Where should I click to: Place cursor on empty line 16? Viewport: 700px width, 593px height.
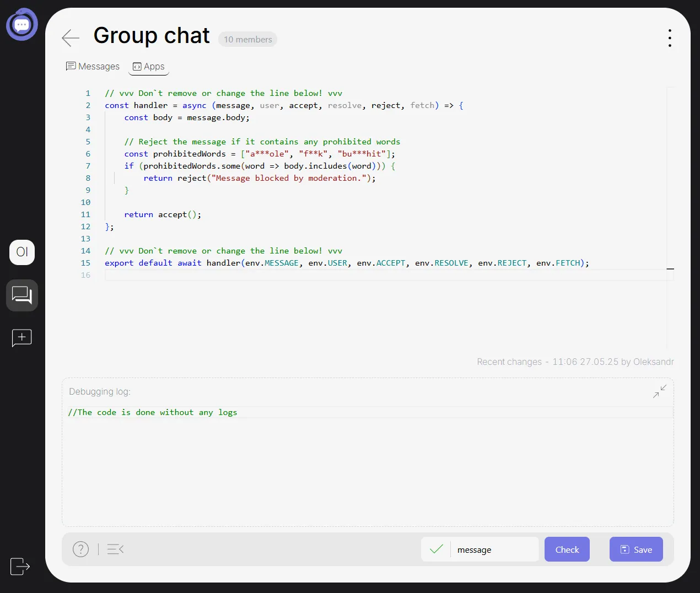click(x=331, y=275)
